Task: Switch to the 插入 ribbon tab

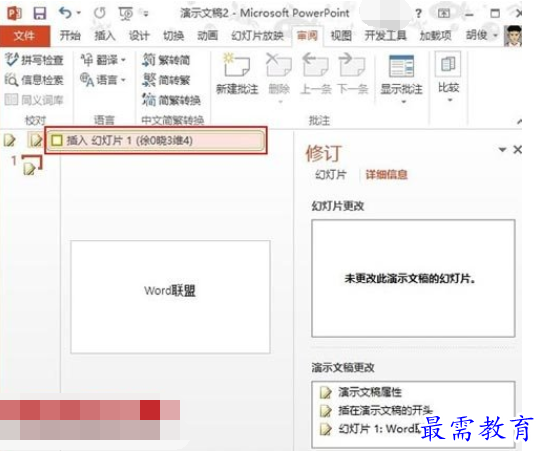Action: 105,35
